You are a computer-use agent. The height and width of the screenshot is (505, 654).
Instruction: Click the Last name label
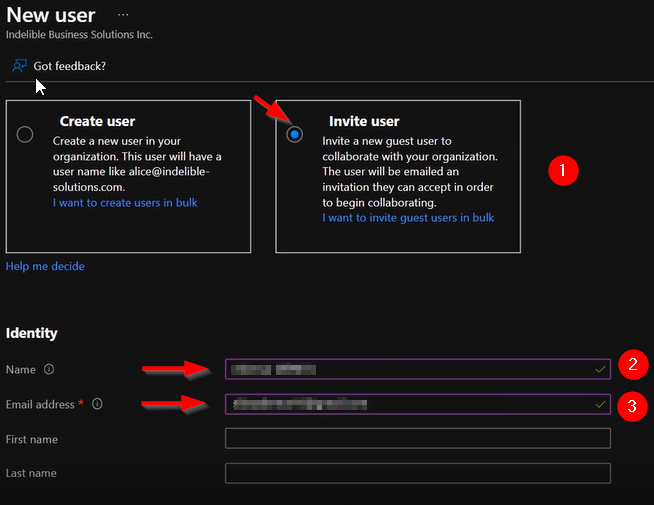point(31,473)
